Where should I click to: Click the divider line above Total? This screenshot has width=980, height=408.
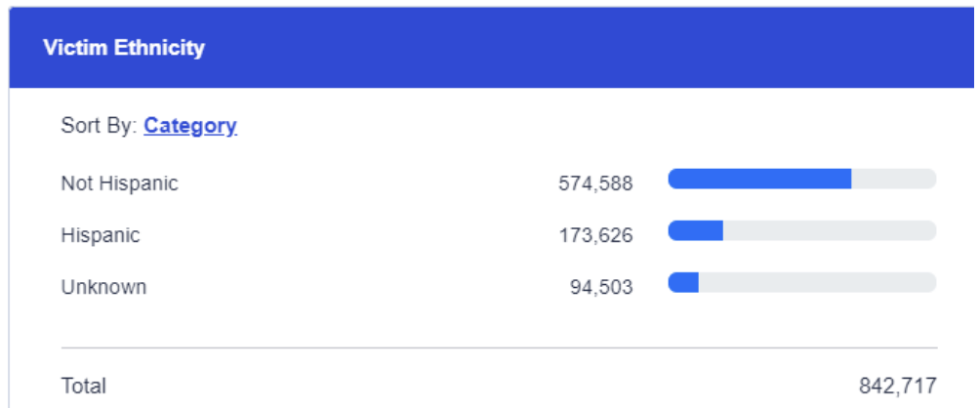[x=499, y=347]
